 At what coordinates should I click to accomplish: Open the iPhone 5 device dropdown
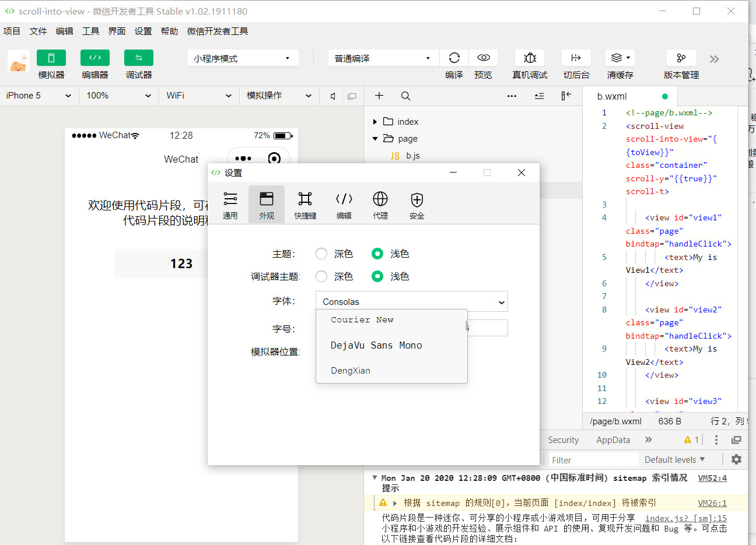[39, 96]
